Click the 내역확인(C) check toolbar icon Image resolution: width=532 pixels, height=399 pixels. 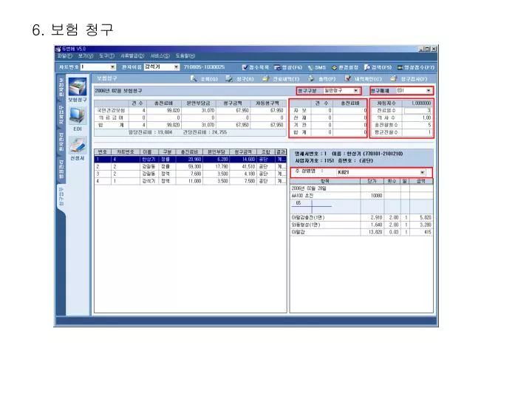[x=348, y=79]
